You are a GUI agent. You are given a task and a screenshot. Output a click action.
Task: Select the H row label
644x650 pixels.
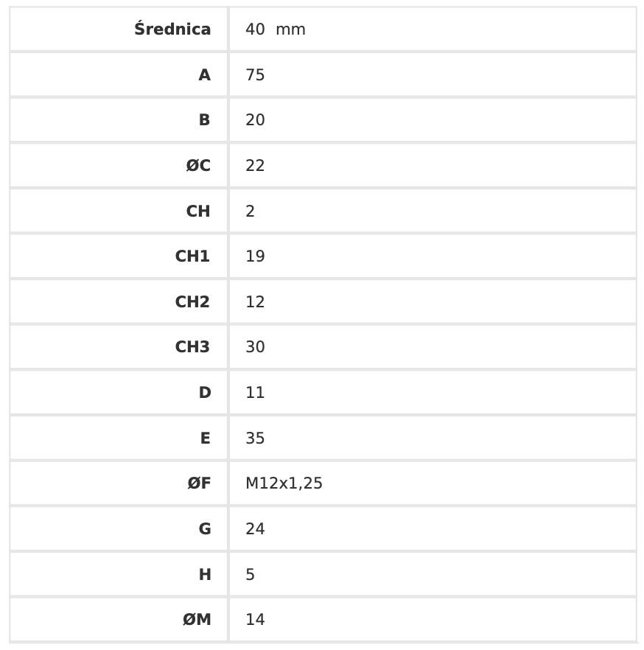click(205, 575)
